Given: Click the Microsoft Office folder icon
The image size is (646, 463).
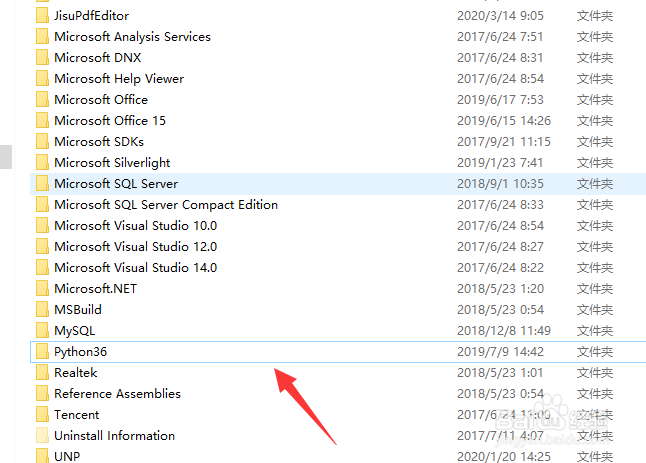Looking at the screenshot, I should coord(42,100).
